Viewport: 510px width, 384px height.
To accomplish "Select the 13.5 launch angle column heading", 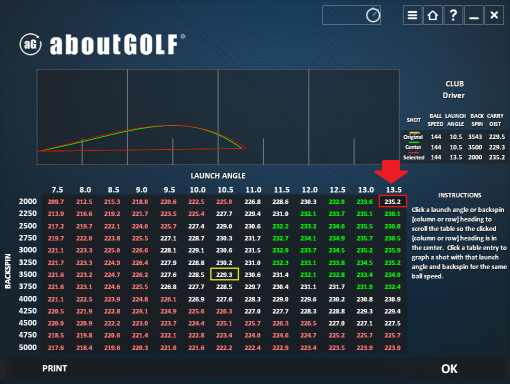I will (x=394, y=190).
